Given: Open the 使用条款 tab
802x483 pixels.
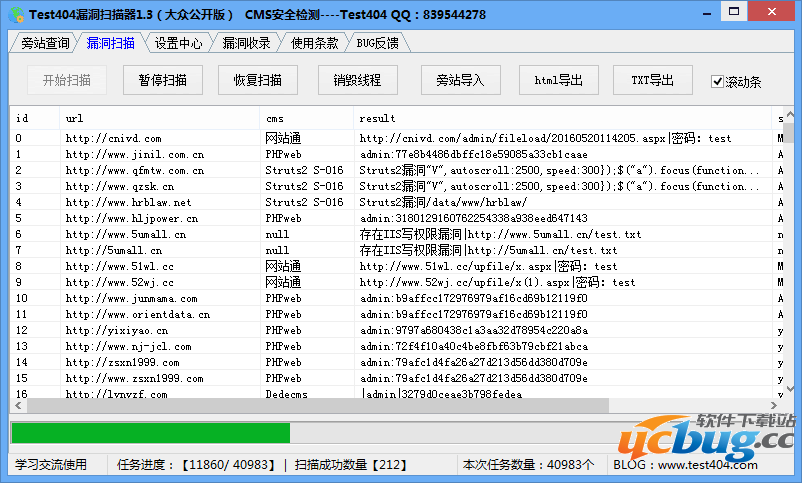Looking at the screenshot, I should pos(314,43).
